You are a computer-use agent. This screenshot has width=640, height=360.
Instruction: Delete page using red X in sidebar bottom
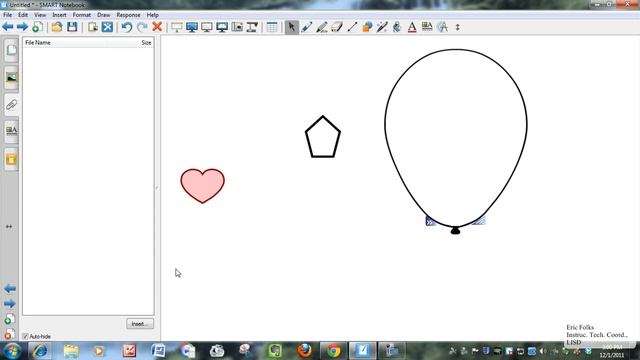[x=10, y=334]
